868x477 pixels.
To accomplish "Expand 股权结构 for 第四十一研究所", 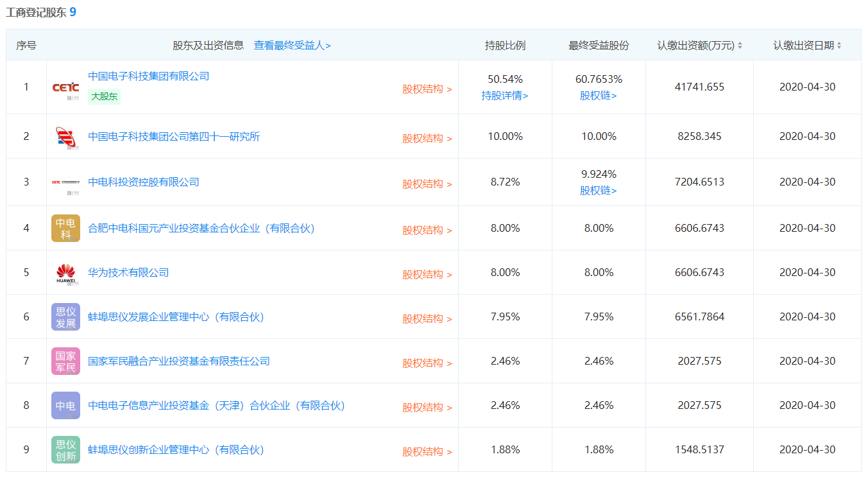I will [x=427, y=139].
